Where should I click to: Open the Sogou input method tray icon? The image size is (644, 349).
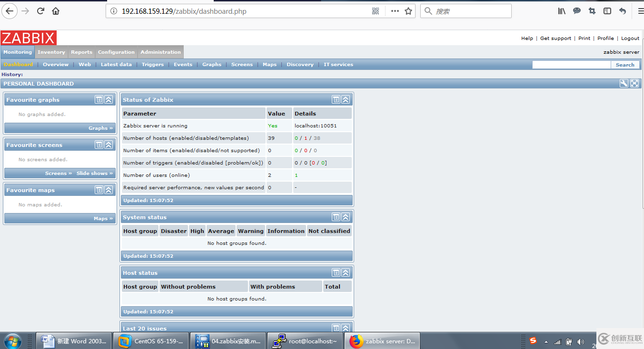533,341
